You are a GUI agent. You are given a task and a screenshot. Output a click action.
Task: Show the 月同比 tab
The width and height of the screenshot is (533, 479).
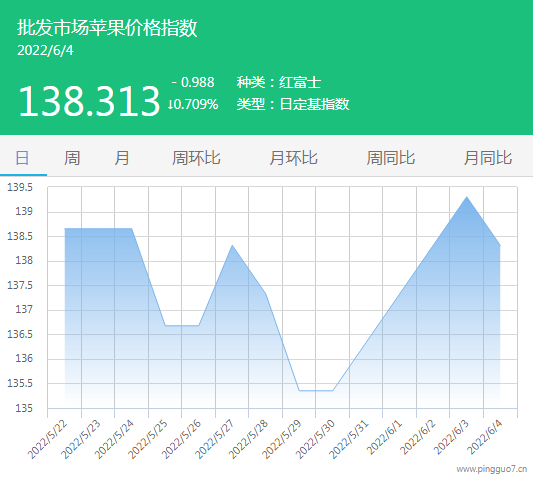click(488, 158)
